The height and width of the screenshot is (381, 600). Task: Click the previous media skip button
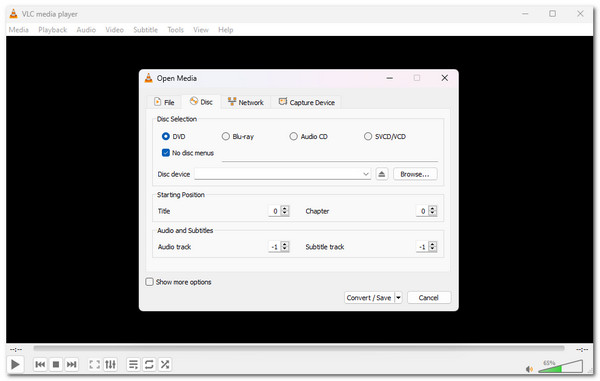pyautogui.click(x=40, y=364)
